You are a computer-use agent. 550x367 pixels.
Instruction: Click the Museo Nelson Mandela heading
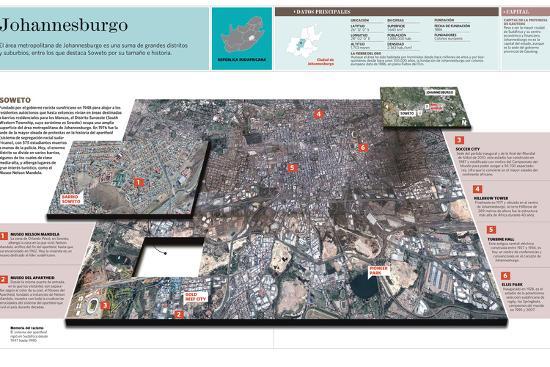pos(35,234)
